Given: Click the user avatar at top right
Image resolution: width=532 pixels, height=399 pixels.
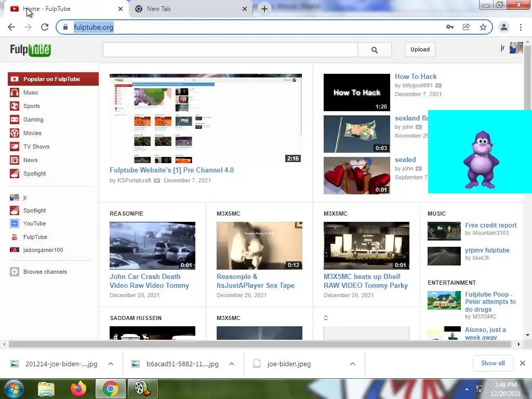Looking at the screenshot, I should click(516, 48).
